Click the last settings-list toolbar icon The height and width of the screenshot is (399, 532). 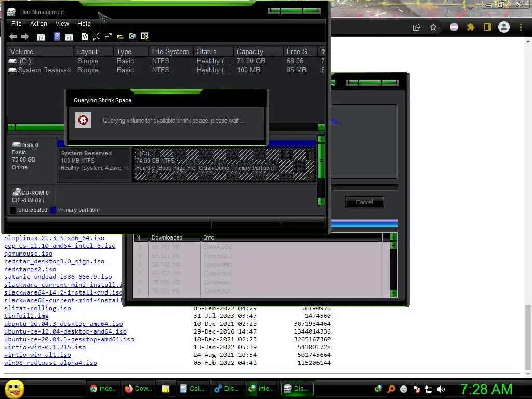coord(144,36)
